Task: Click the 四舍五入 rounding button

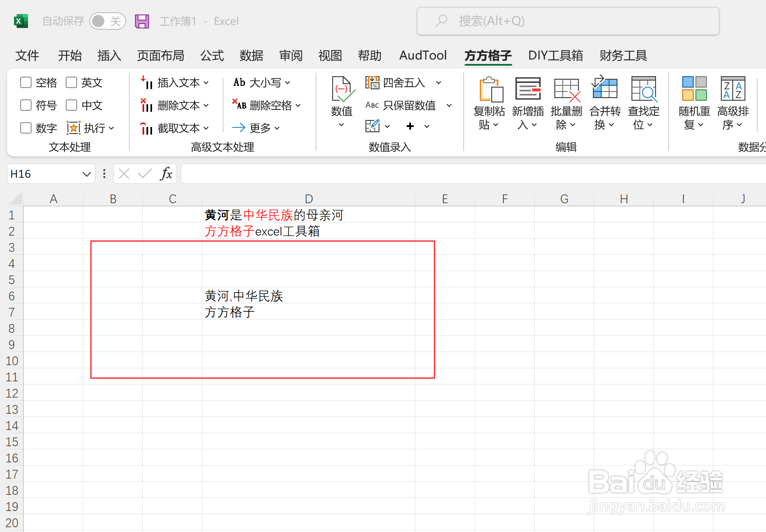Action: pyautogui.click(x=395, y=82)
